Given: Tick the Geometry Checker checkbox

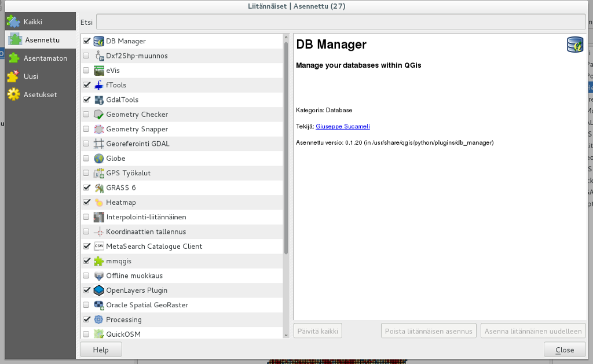Looking at the screenshot, I should point(86,114).
